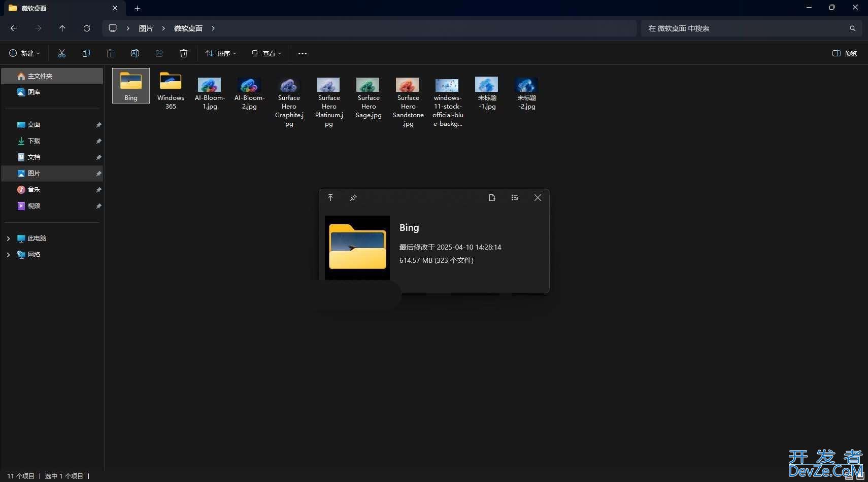The height and width of the screenshot is (482, 868).
Task: Expand 网络 in navigation tree
Action: tap(8, 255)
